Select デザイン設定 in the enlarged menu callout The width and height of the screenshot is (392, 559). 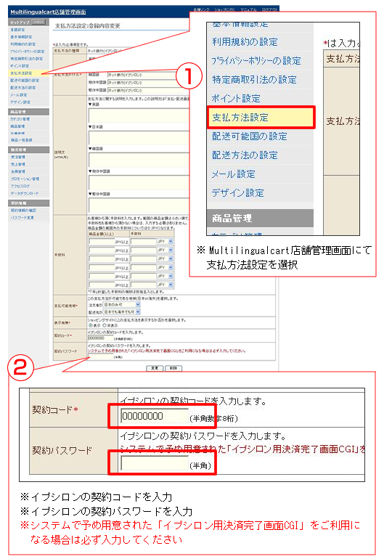pos(237,193)
